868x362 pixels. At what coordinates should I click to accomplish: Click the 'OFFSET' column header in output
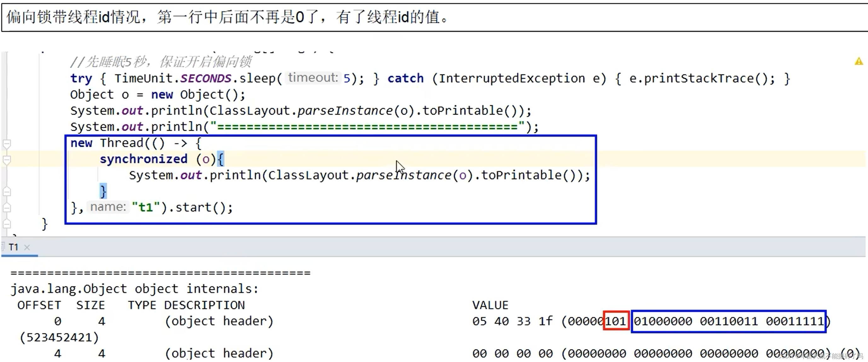coord(39,305)
